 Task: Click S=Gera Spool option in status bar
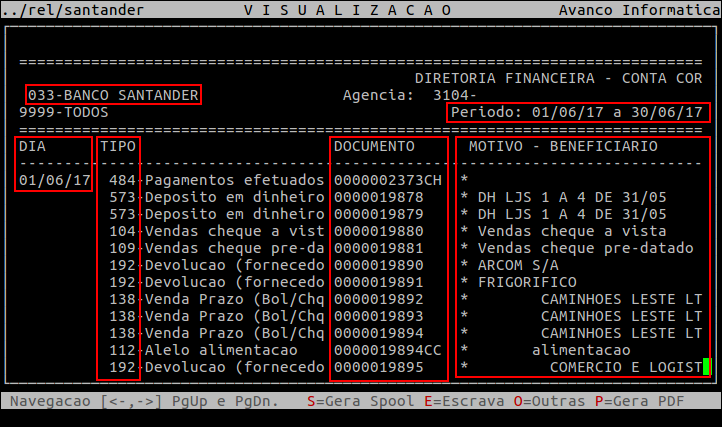coord(354,401)
